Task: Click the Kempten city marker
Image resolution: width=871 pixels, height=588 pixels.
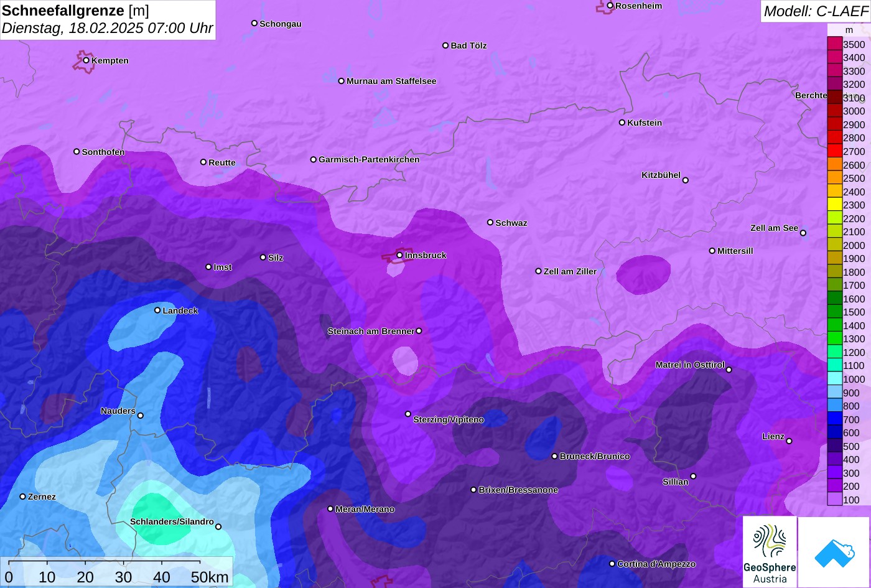Action: click(86, 60)
